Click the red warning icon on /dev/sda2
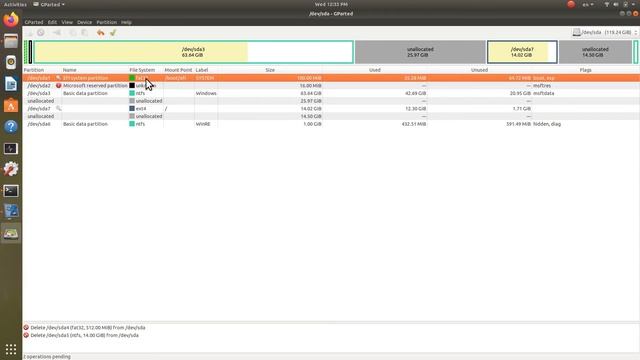 pyautogui.click(x=58, y=86)
